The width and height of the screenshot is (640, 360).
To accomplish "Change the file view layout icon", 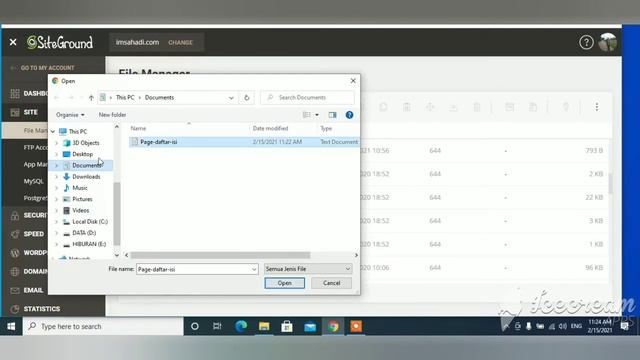I will point(307,115).
